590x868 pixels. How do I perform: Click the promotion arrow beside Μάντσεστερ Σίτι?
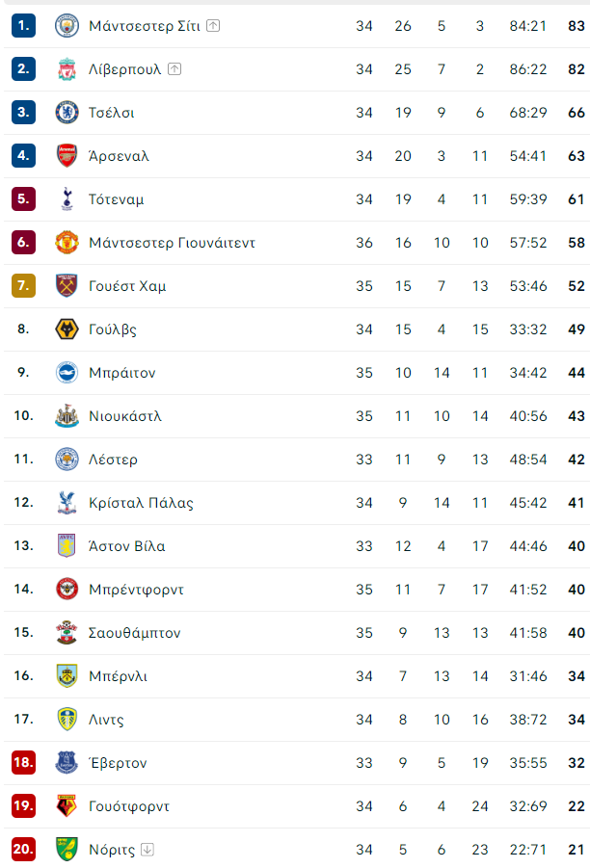coord(213,25)
